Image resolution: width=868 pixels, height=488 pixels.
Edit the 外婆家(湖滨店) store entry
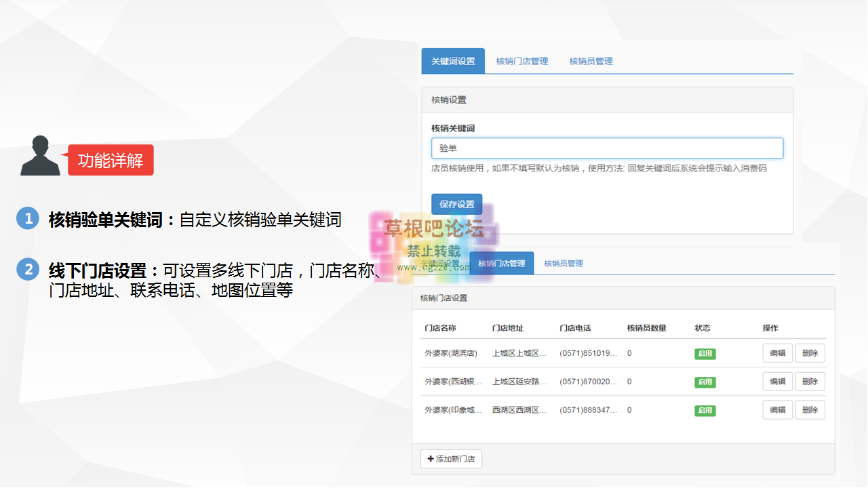[777, 353]
